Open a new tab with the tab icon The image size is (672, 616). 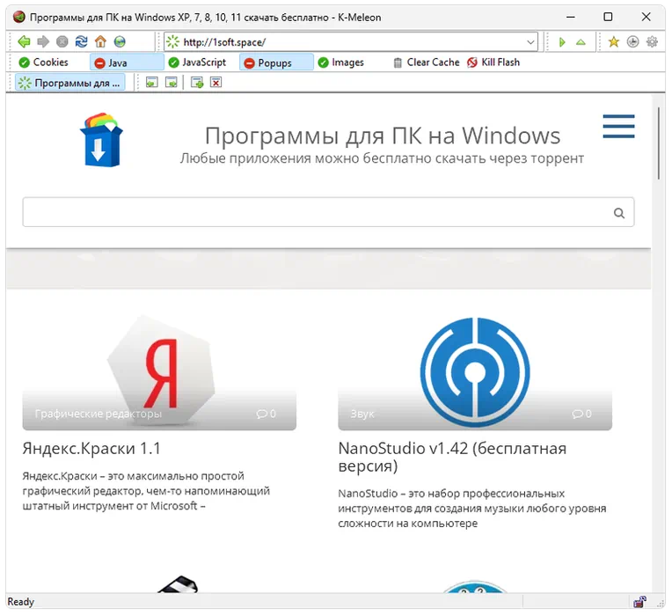click(x=197, y=83)
